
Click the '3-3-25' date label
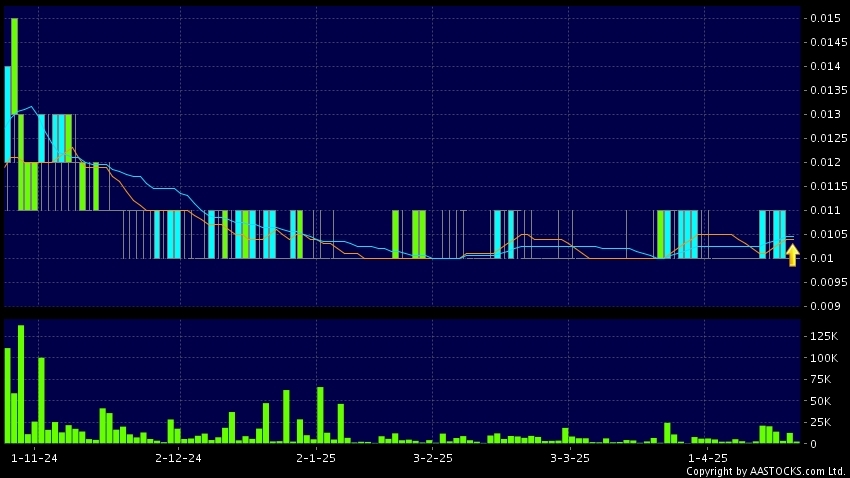[x=570, y=458]
